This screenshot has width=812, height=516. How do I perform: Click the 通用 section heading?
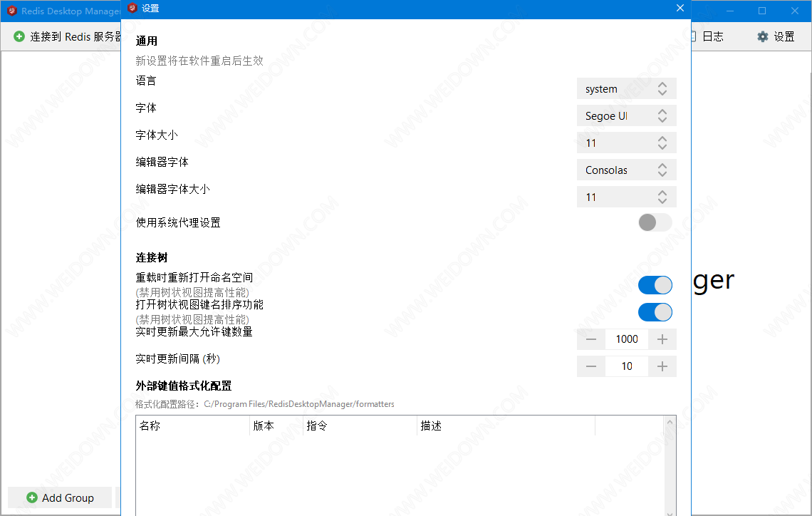click(147, 41)
